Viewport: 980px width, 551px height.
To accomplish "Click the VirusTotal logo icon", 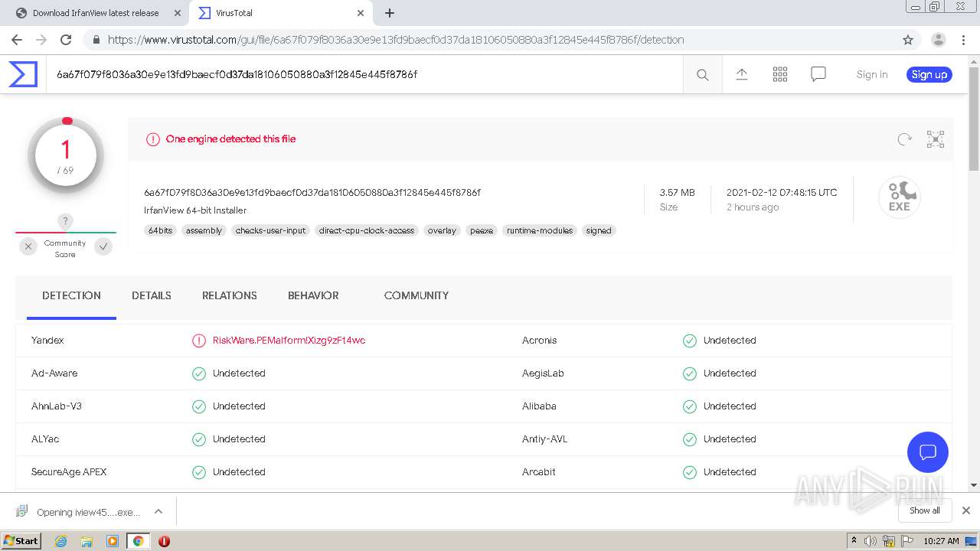I will (23, 74).
